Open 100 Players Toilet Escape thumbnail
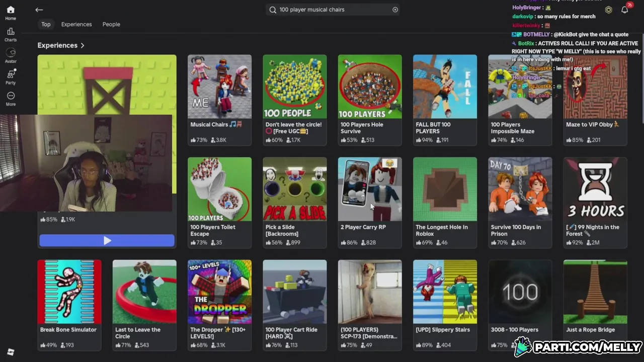The height and width of the screenshot is (362, 644). (219, 189)
